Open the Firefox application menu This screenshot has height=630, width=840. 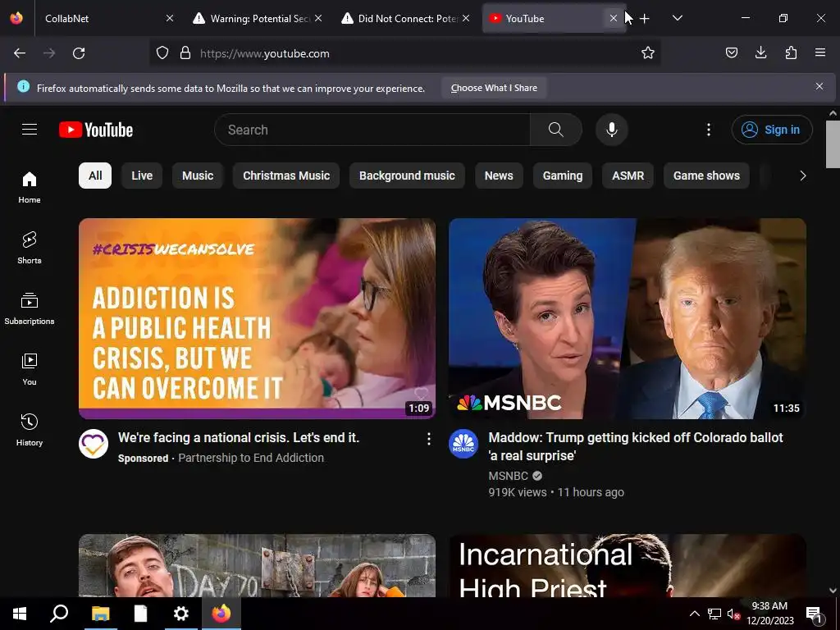[820, 52]
